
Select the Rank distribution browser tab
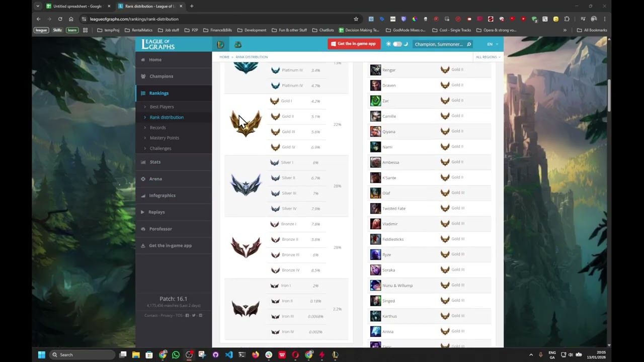point(150,6)
